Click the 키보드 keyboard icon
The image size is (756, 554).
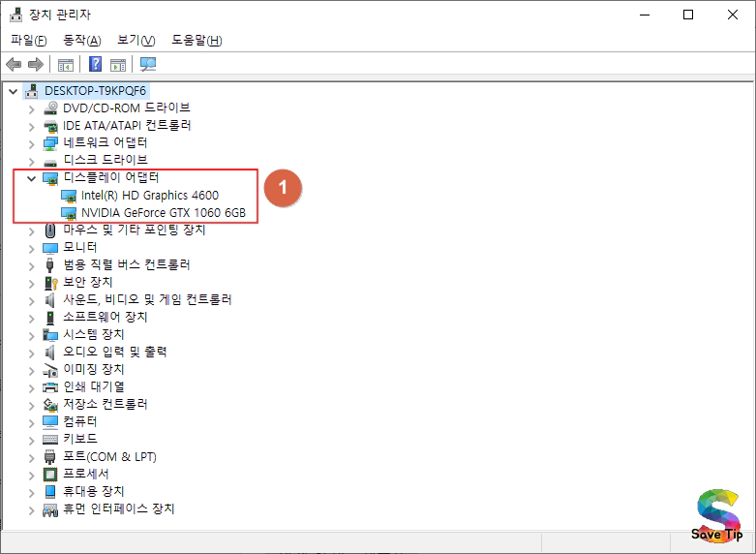(50, 440)
